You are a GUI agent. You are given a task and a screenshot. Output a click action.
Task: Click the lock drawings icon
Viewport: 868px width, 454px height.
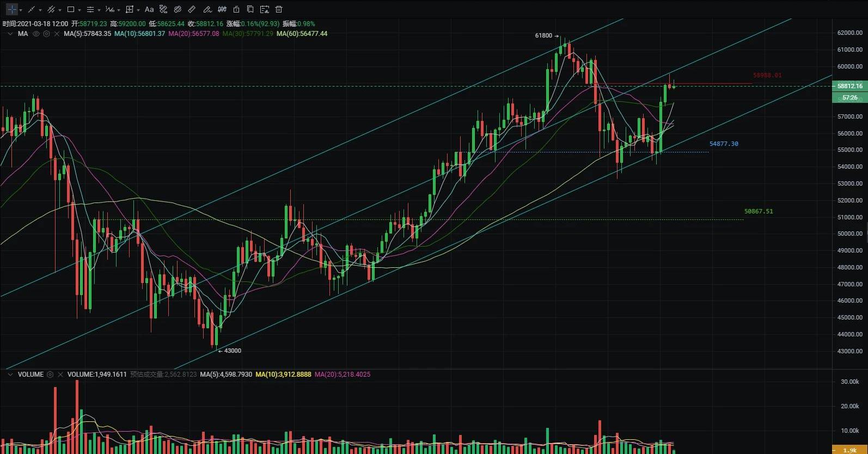click(x=236, y=9)
